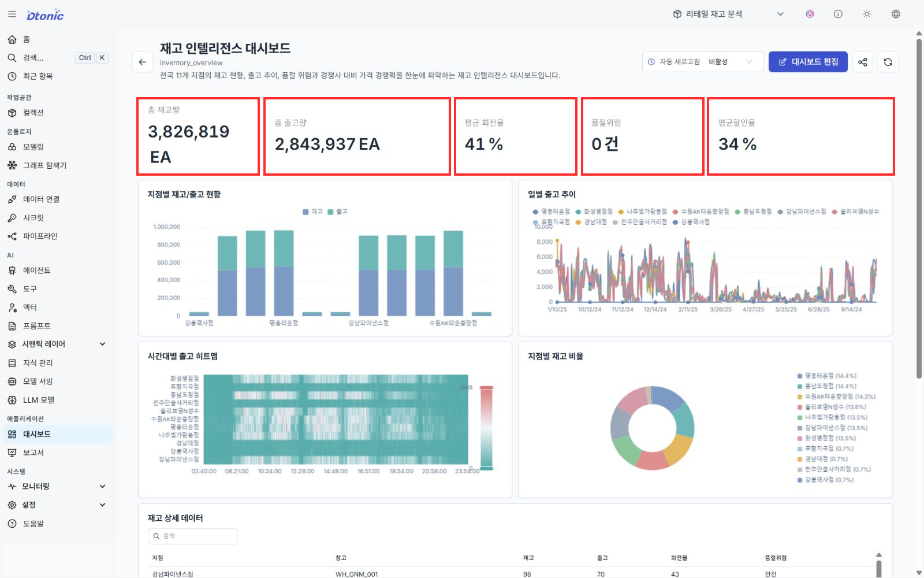Click the info circle icon
This screenshot has height=578, width=924.
tap(838, 14)
